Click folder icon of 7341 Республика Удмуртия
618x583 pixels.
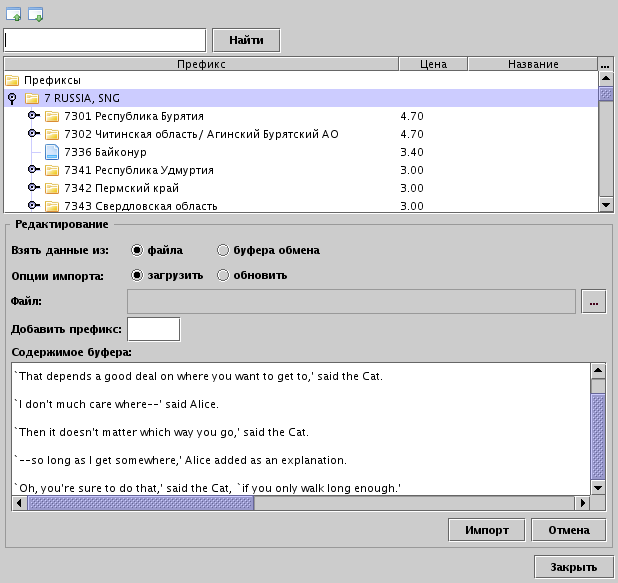[53, 170]
